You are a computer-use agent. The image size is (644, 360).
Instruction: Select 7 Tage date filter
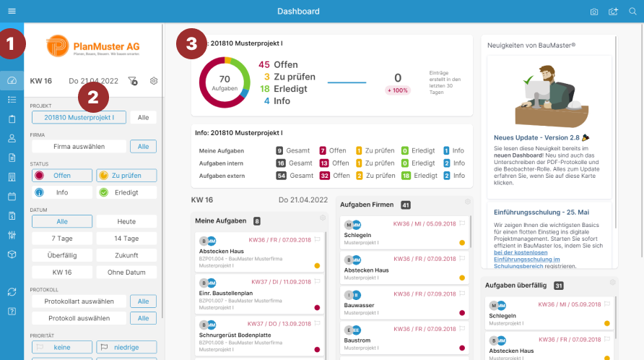pos(62,239)
